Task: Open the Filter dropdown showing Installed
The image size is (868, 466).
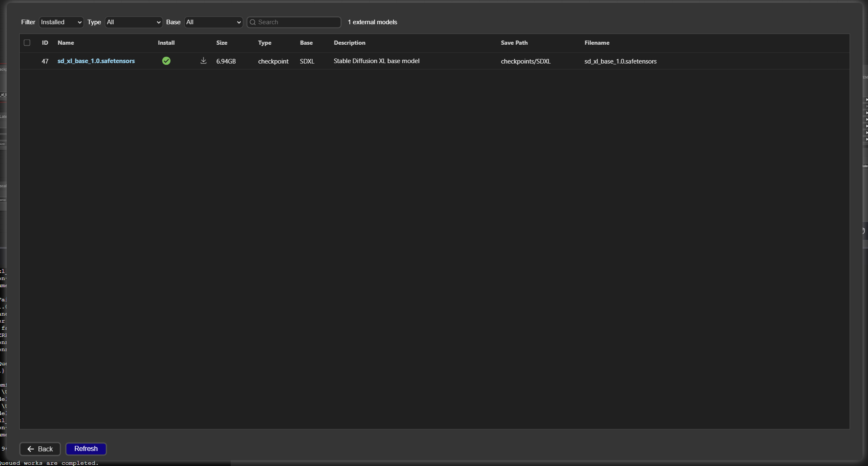Action: pos(61,22)
